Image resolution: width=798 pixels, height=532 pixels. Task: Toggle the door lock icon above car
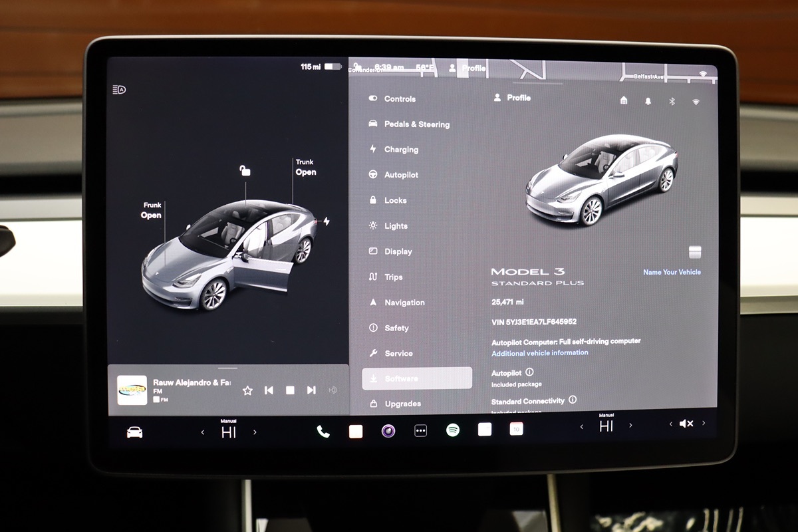point(245,171)
